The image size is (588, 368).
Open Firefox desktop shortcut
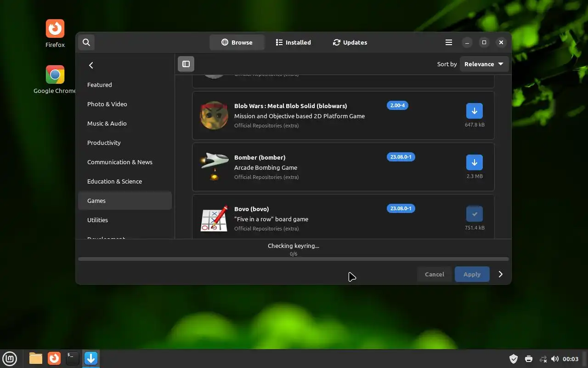55,34
